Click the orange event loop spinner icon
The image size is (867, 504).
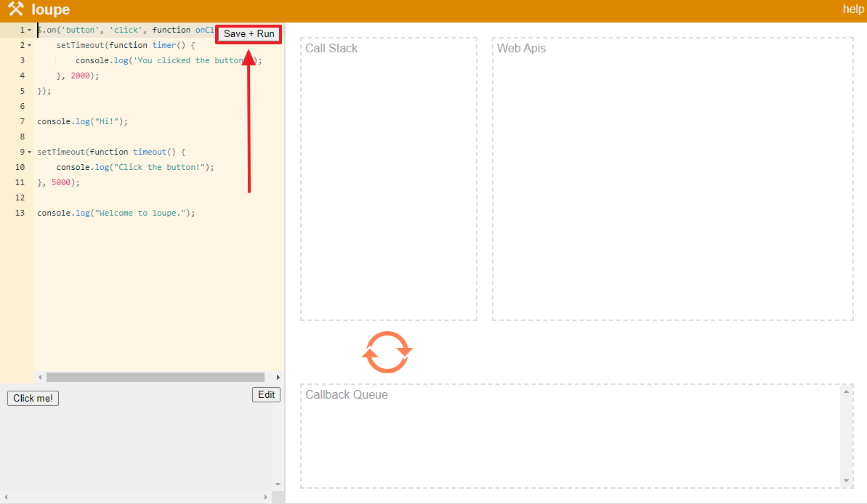click(387, 352)
